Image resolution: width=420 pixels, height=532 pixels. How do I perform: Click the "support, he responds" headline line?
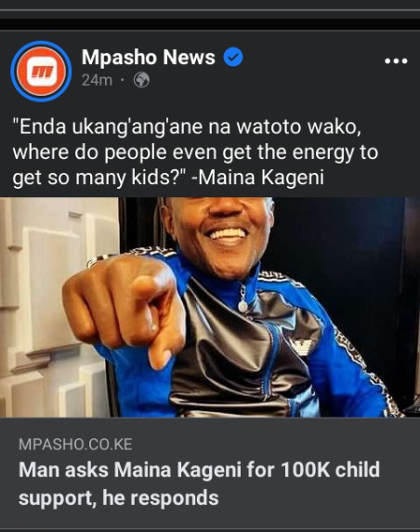[119, 499]
